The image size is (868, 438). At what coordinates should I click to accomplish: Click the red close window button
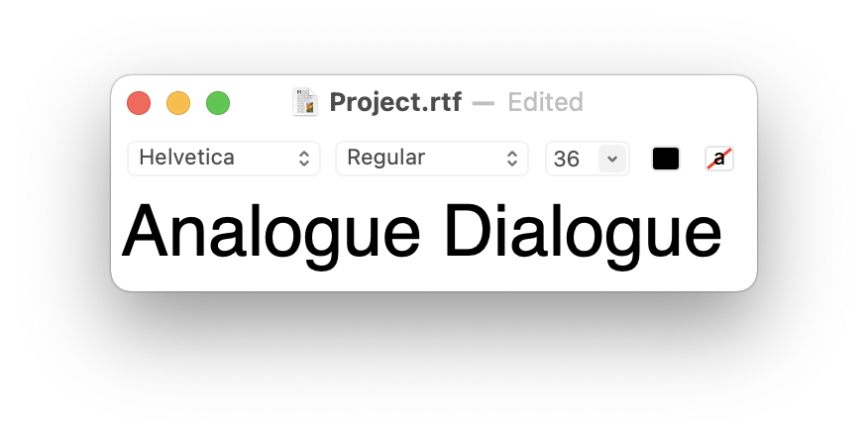pyautogui.click(x=139, y=103)
